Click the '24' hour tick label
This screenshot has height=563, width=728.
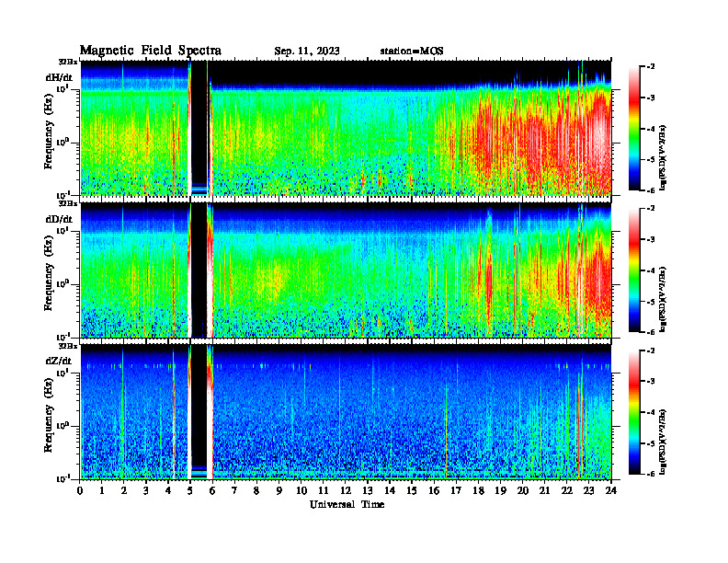click(611, 491)
